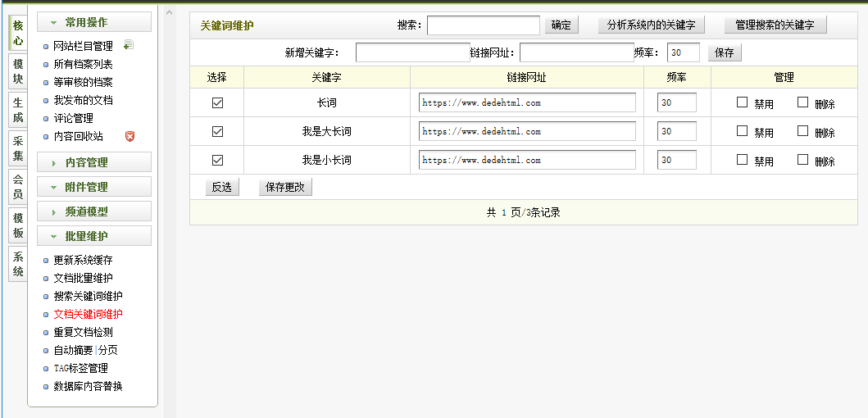Open TAG标签管理 link

[x=80, y=369]
